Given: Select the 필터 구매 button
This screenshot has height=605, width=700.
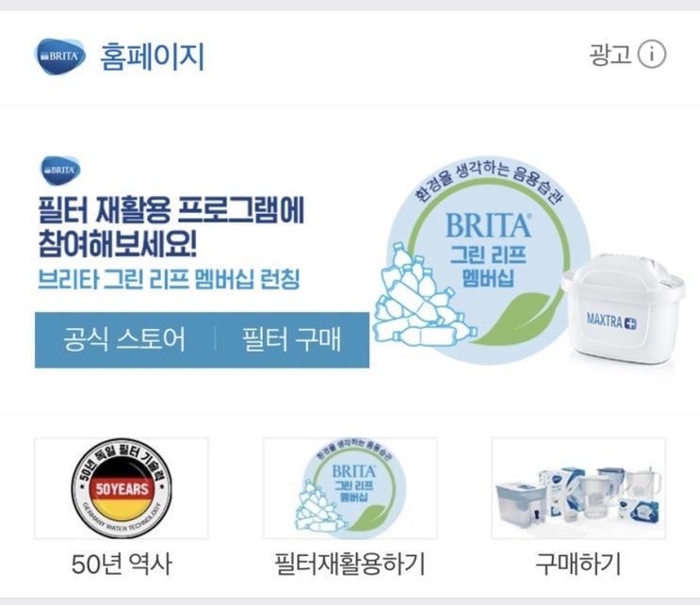Looking at the screenshot, I should (292, 340).
